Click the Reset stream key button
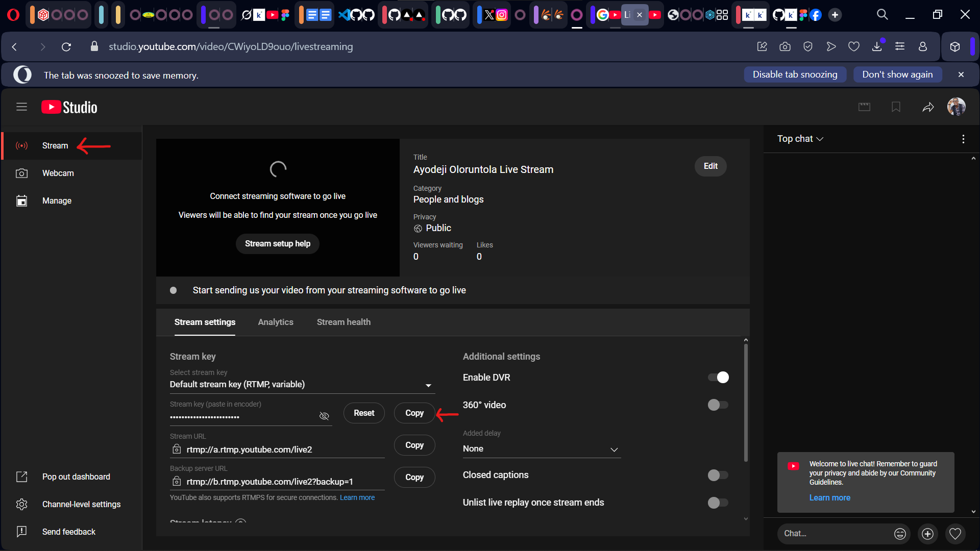Image resolution: width=980 pixels, height=551 pixels. (364, 413)
